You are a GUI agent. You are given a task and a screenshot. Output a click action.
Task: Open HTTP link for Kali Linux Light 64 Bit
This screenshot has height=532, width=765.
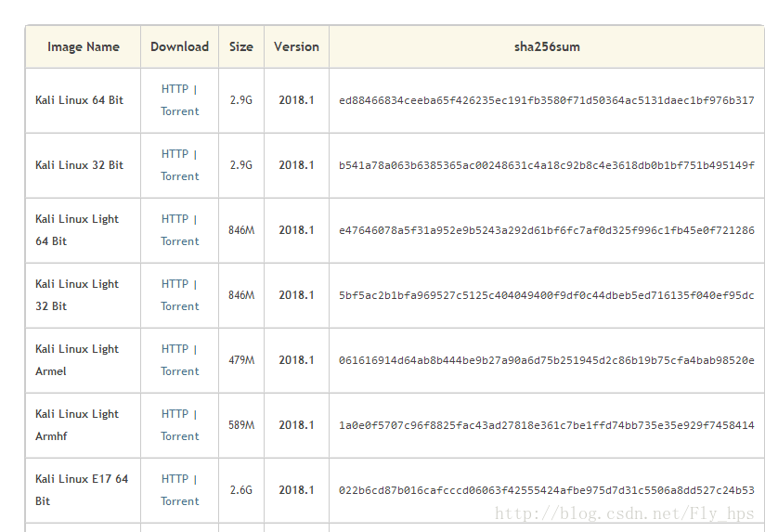[175, 219]
